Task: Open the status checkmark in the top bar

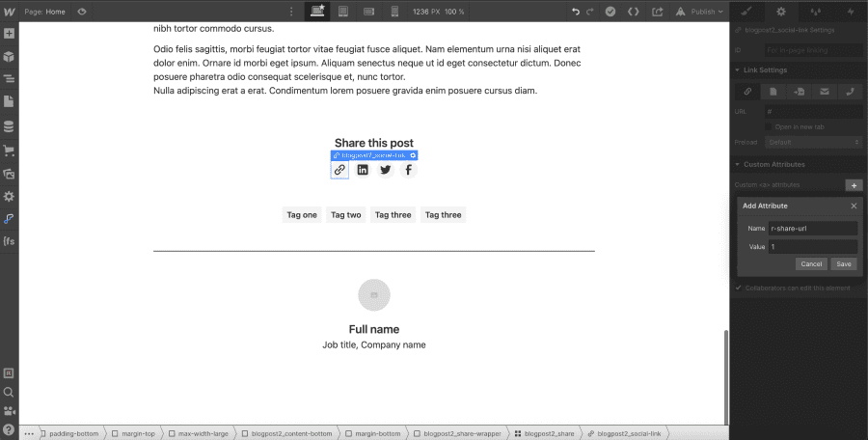Action: (x=610, y=11)
